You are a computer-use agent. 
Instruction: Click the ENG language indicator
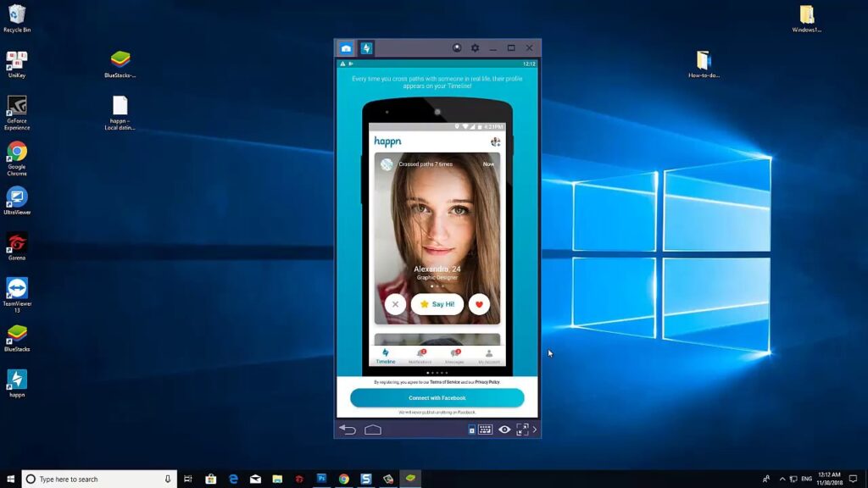click(x=807, y=480)
